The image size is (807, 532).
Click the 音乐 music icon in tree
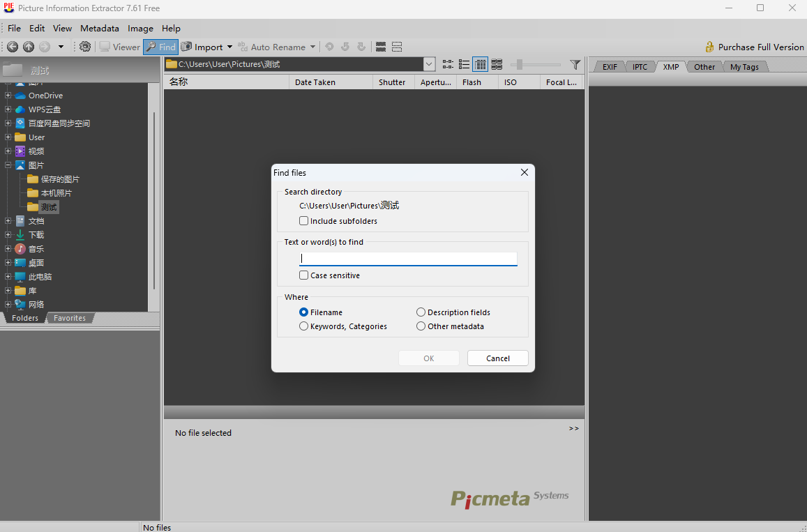point(20,249)
